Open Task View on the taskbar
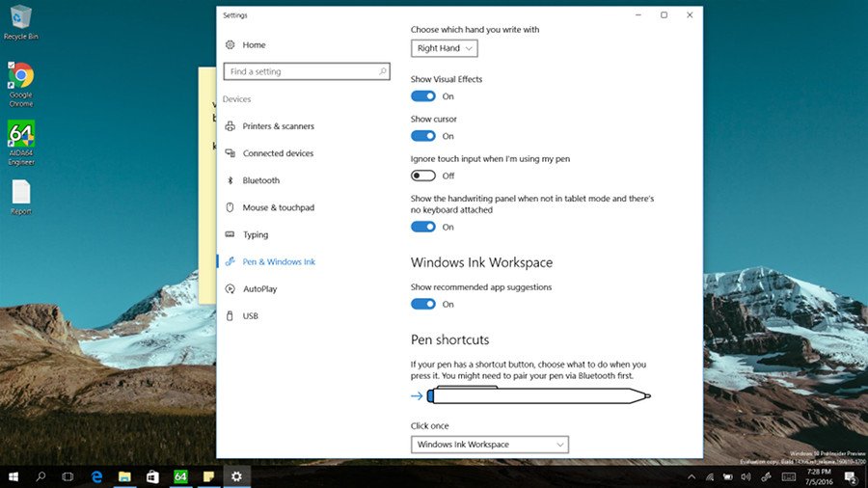868x488 pixels. (68, 476)
